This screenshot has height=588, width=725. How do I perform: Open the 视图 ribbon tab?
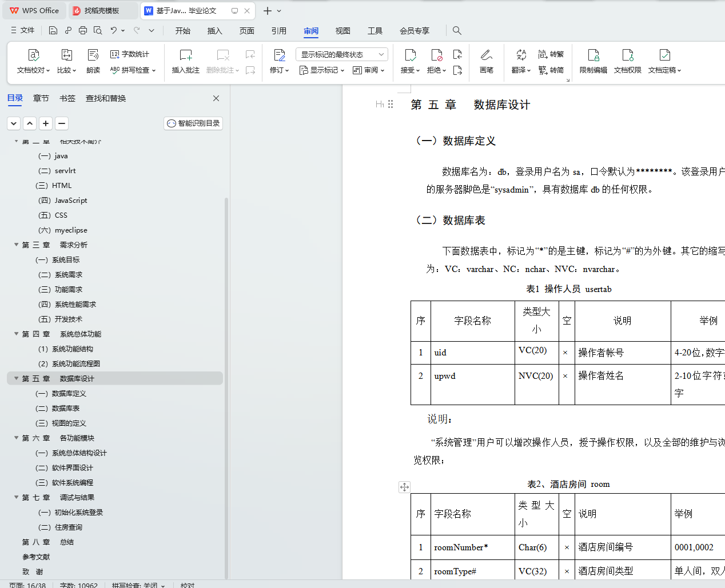tap(343, 31)
